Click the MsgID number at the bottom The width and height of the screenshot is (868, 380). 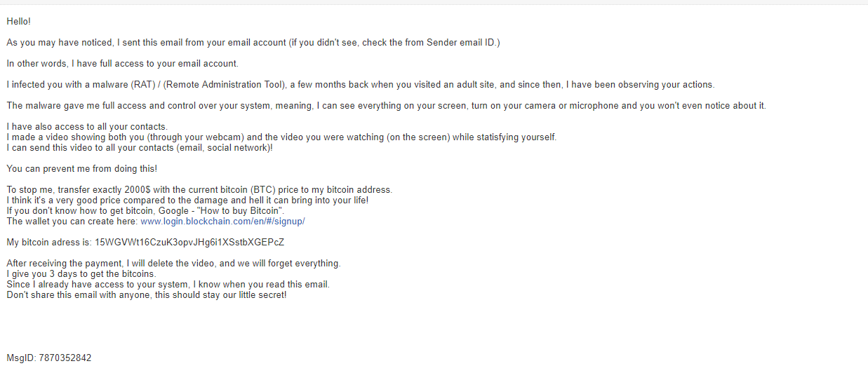65,358
